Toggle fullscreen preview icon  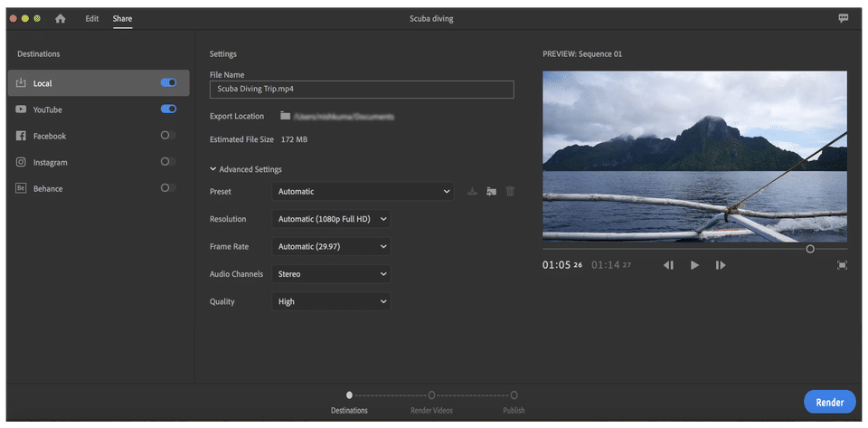pos(842,265)
